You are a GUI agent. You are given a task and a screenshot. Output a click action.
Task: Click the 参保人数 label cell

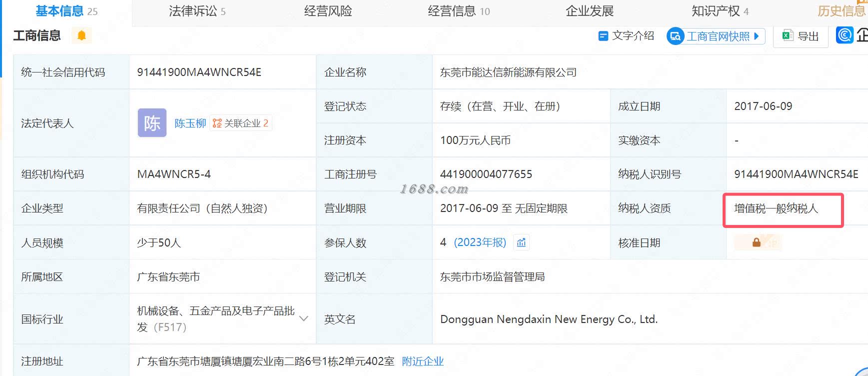374,243
